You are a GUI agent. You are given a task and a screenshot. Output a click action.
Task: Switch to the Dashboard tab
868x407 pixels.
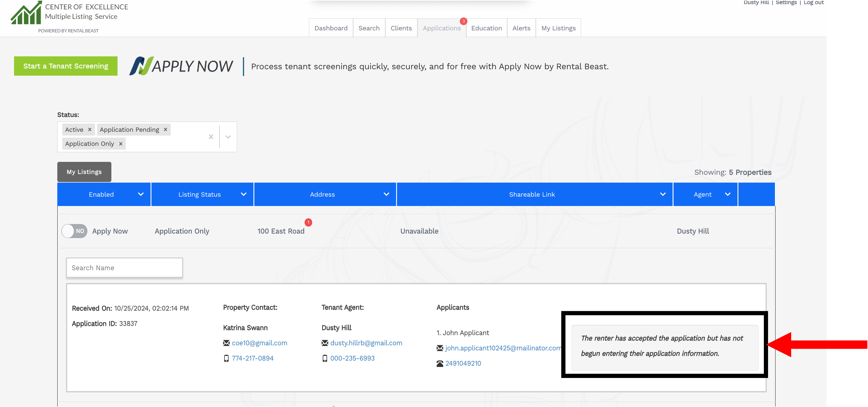tap(330, 28)
